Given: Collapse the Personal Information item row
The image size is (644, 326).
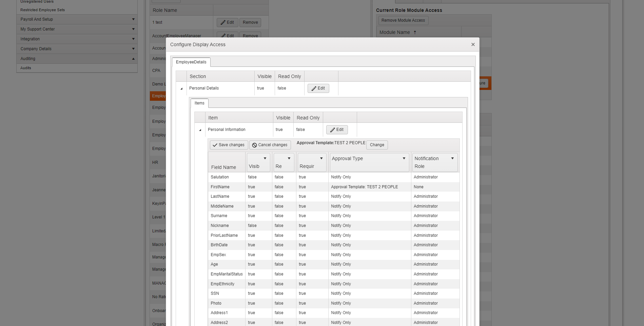Looking at the screenshot, I should point(200,130).
